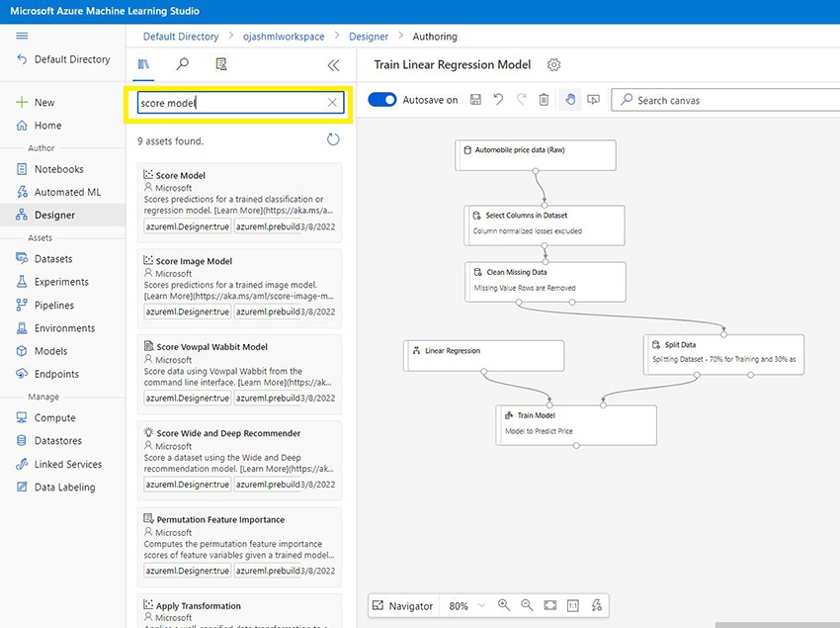Select the Split Data node
840x628 pixels.
(723, 354)
